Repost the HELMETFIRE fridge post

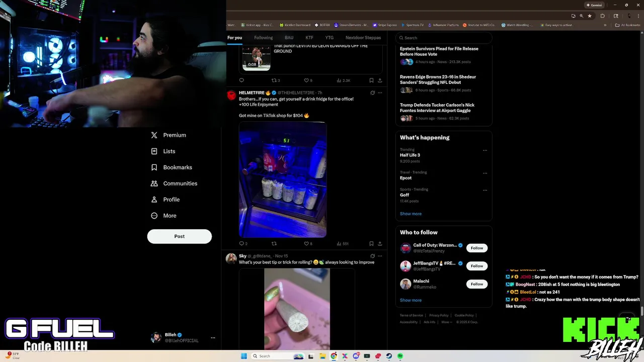274,243
